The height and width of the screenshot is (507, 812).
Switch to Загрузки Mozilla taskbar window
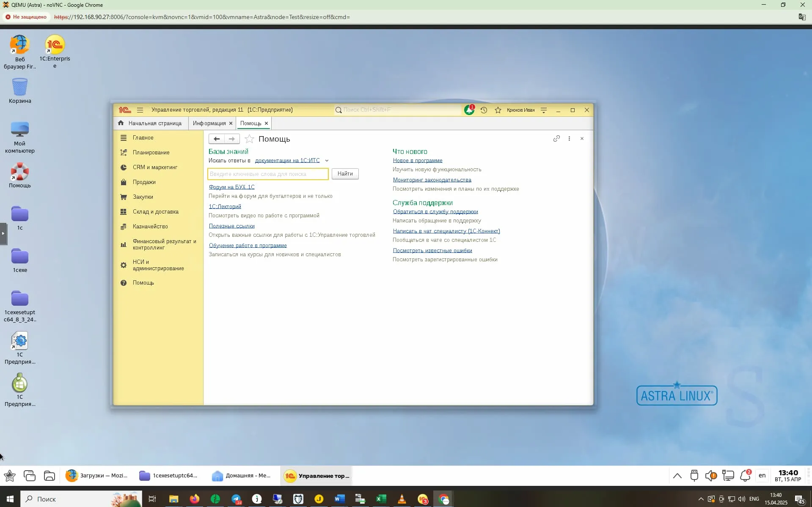click(97, 476)
